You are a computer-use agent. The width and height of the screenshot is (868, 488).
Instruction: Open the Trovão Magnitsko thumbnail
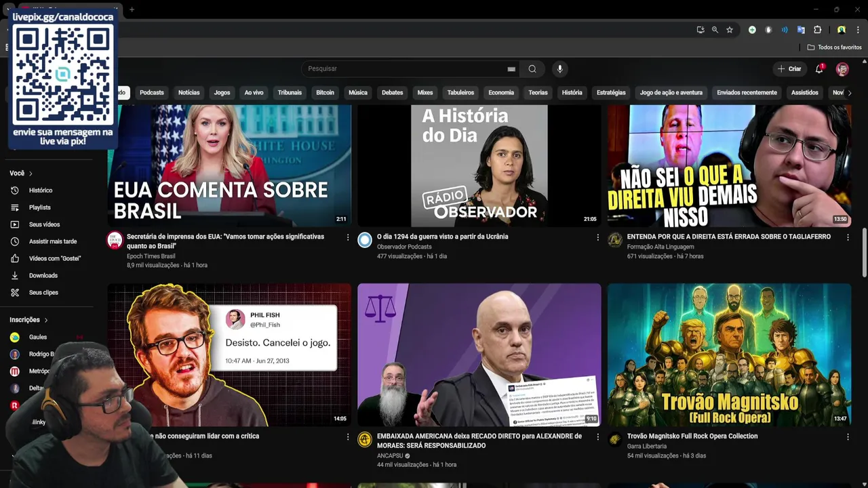(x=729, y=354)
